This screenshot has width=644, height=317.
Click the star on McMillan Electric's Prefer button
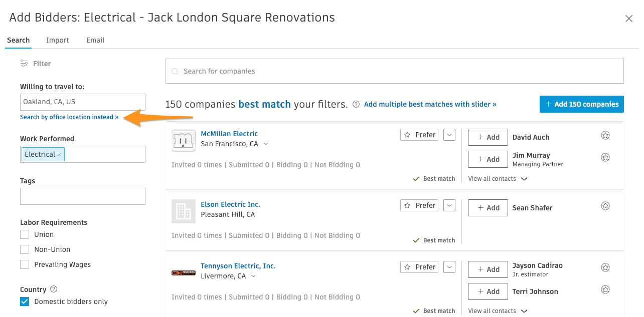406,134
